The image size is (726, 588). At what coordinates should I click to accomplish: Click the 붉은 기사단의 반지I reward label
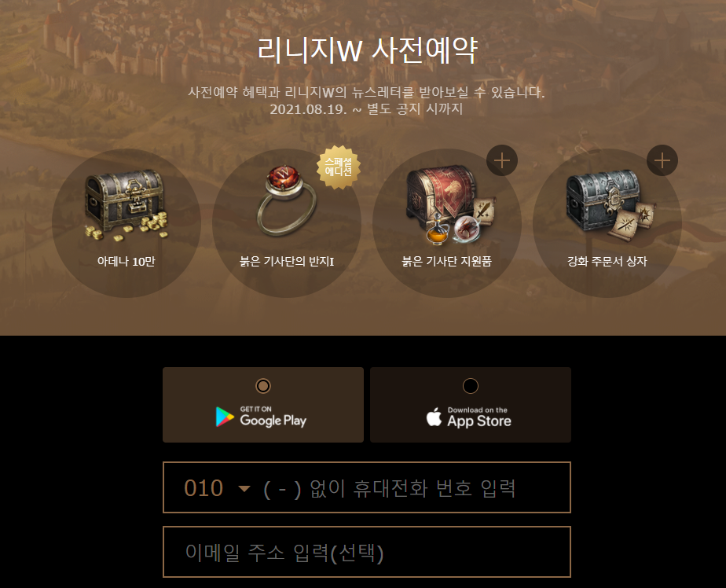[287, 261]
